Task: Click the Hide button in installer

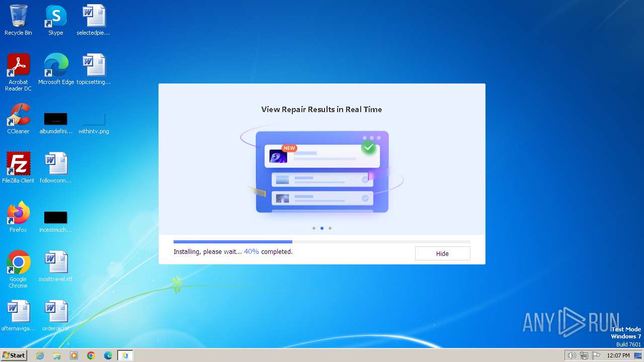Action: (x=442, y=253)
